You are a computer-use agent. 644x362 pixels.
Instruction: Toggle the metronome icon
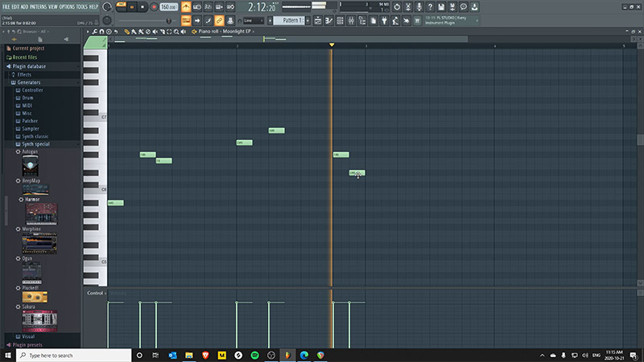click(x=186, y=7)
